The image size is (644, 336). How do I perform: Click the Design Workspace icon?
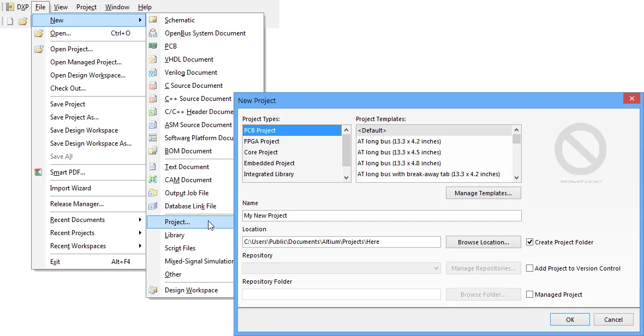tap(153, 290)
